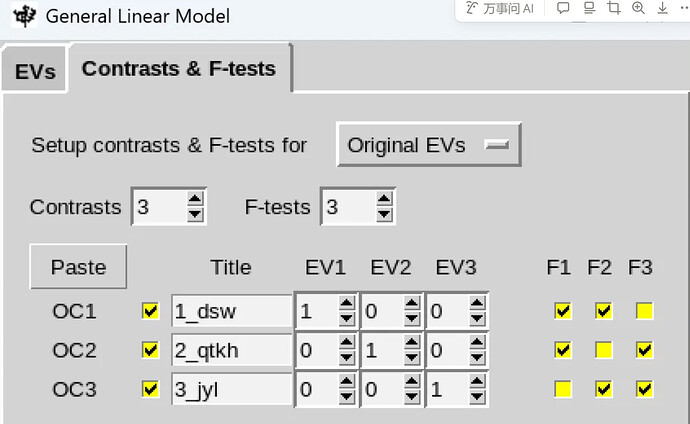Click the comment bubble icon
Screen dimensions: 690x424
click(563, 9)
